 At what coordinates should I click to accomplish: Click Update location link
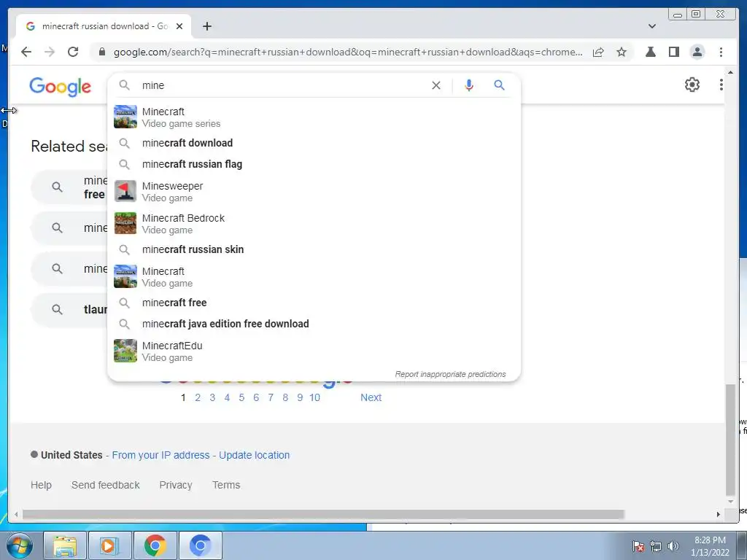pyautogui.click(x=254, y=455)
